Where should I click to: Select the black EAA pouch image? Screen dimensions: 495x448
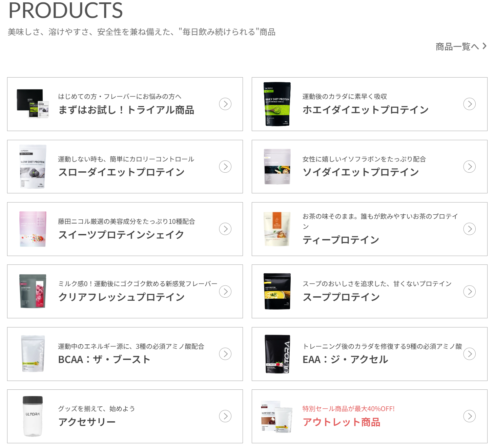[x=277, y=354]
